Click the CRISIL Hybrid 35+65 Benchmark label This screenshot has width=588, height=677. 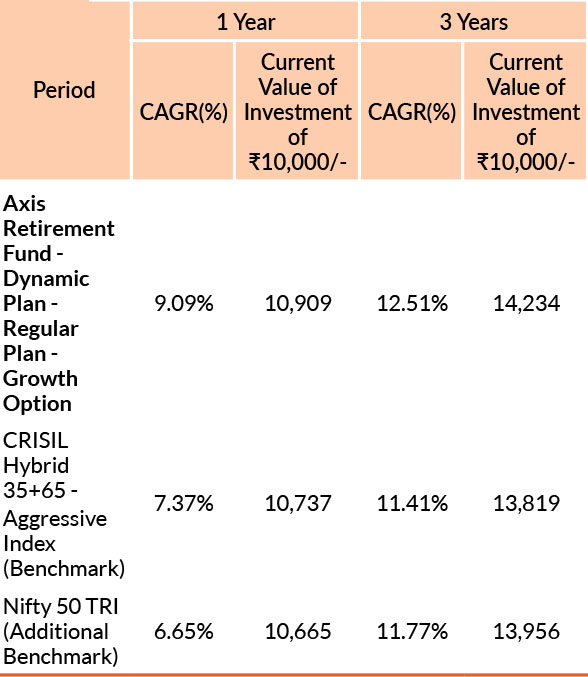point(64,504)
